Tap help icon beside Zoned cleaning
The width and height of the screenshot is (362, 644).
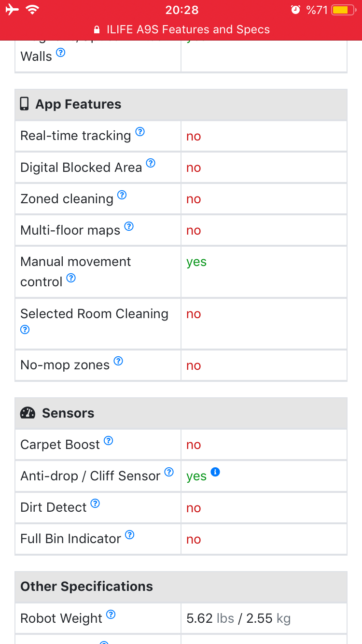122,195
